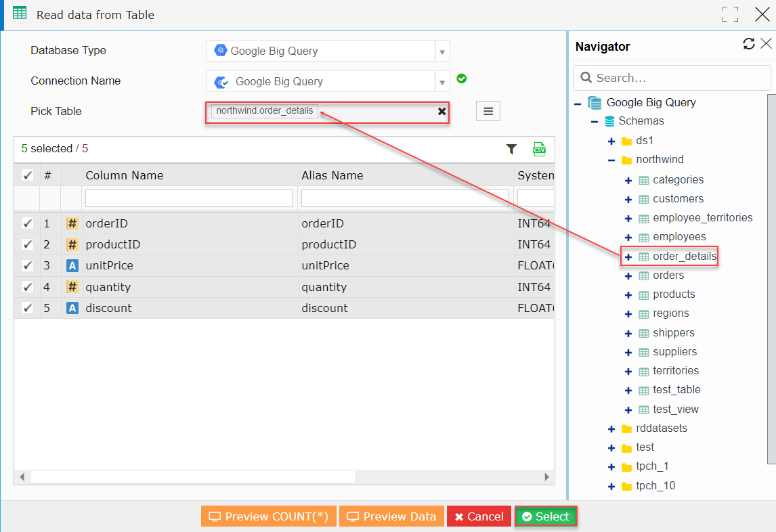The image size is (776, 532).
Task: Click Preview COUNT(*) button
Action: (269, 516)
